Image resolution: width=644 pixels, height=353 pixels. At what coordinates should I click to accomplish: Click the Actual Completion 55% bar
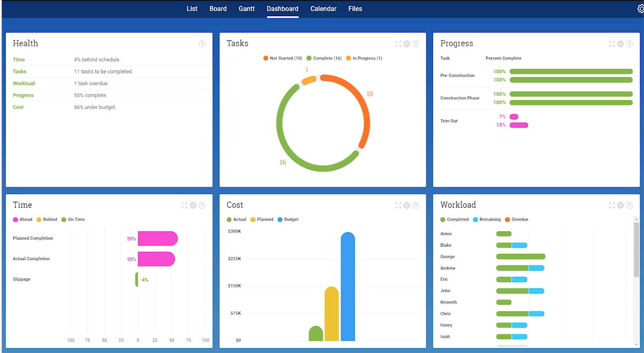[156, 259]
